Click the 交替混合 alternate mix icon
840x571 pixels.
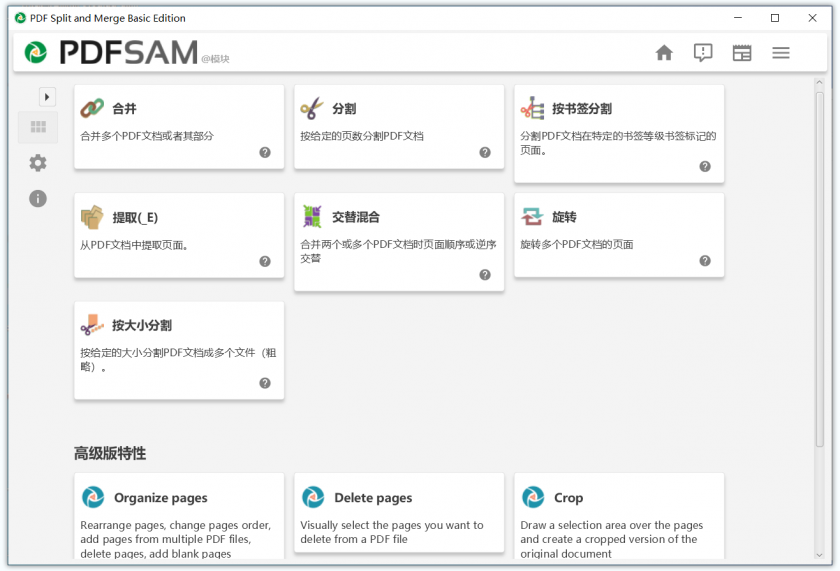pyautogui.click(x=312, y=216)
